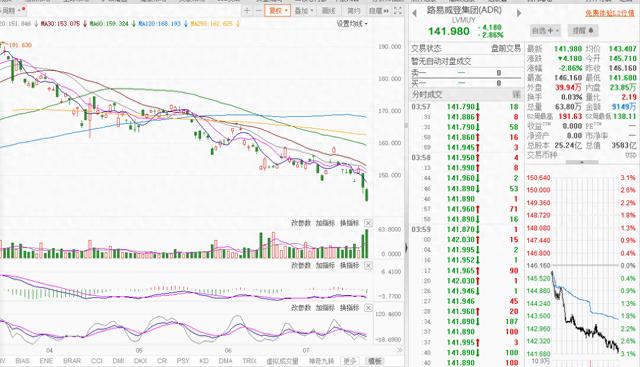Switch to the CCI indicator tab
Viewport: 640px width, 367px height.
pos(97,361)
